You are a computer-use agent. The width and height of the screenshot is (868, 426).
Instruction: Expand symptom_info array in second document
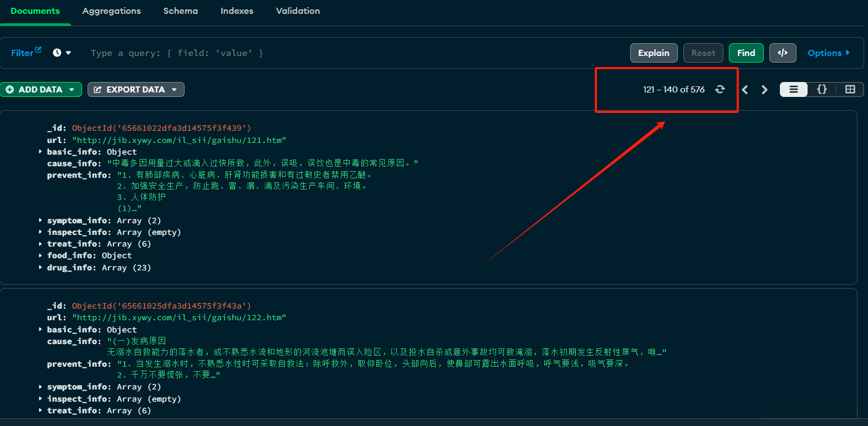(40, 387)
